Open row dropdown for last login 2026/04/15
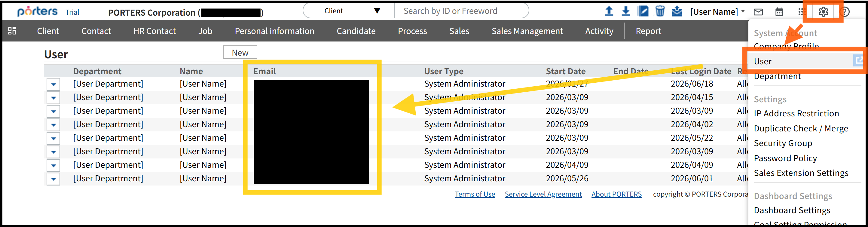The image size is (868, 227). (x=53, y=98)
